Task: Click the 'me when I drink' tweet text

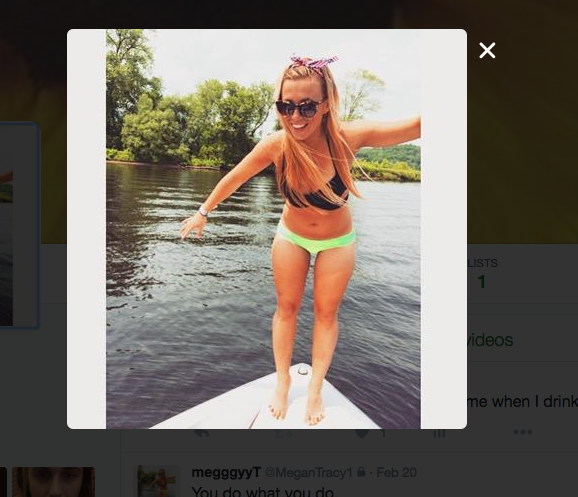Action: click(522, 401)
